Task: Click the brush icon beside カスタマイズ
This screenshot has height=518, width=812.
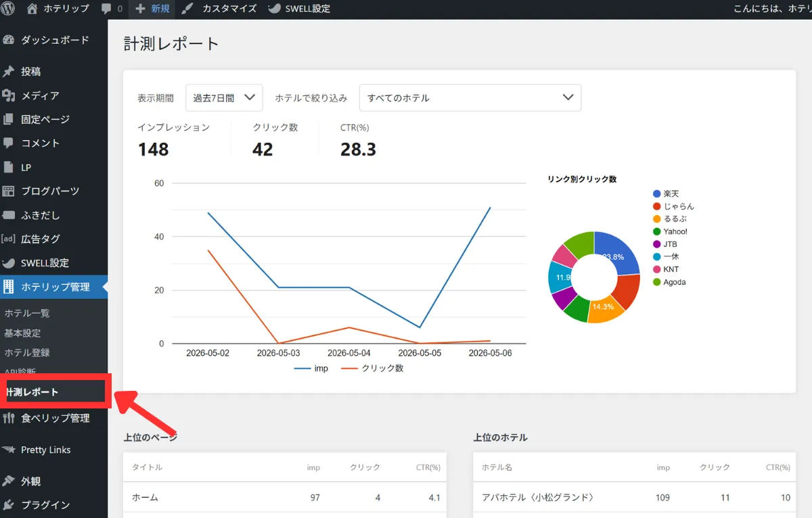Action: [187, 9]
